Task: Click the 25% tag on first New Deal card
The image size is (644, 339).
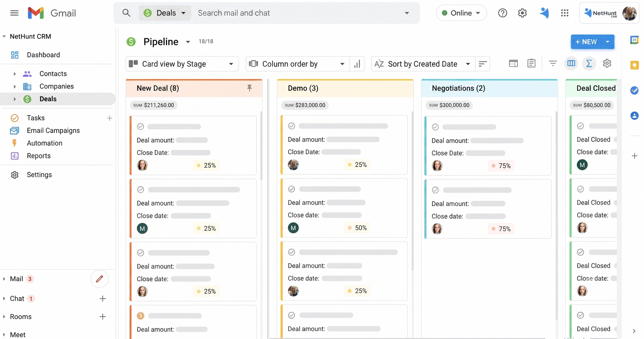Action: (x=206, y=165)
